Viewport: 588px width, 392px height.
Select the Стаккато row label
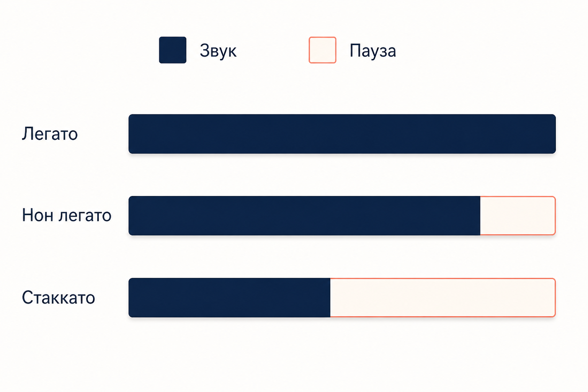pyautogui.click(x=58, y=297)
